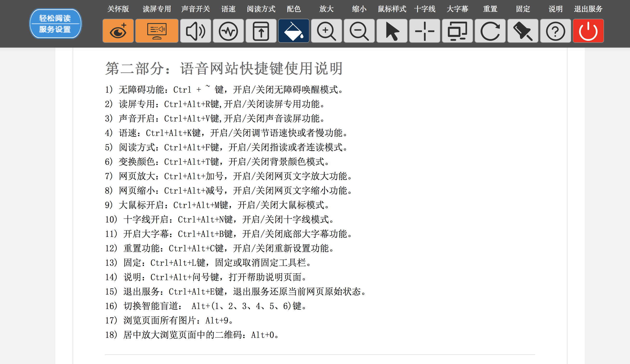Click the 说明 text label
Image resolution: width=630 pixels, height=364 pixels.
click(x=556, y=9)
